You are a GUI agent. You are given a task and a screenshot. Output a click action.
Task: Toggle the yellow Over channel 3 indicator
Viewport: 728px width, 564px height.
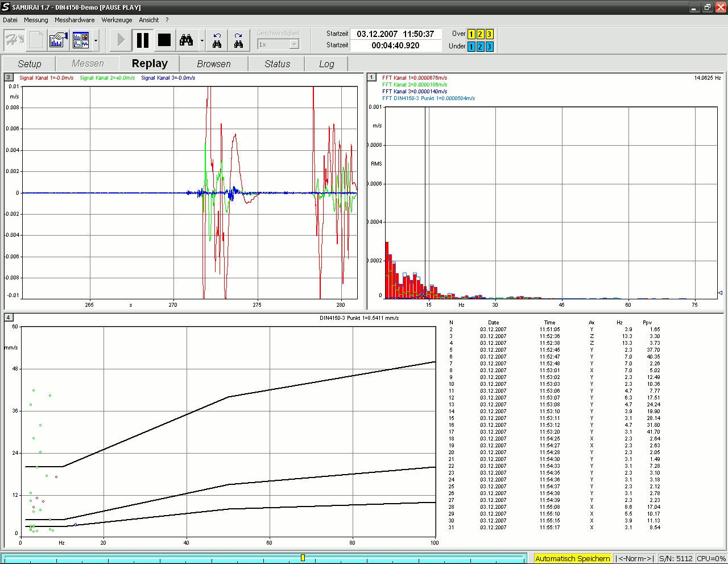[489, 34]
